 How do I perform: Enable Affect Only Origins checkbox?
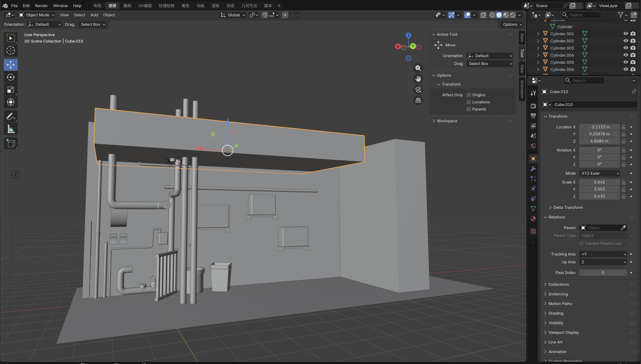(469, 95)
